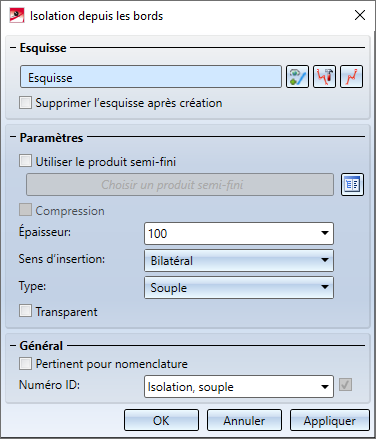Collapse the Paramètres section
The image size is (376, 439).
coord(13,137)
